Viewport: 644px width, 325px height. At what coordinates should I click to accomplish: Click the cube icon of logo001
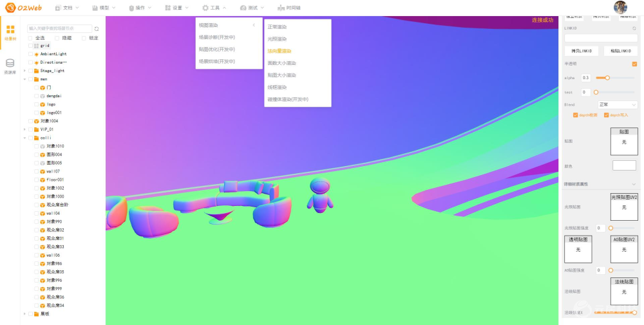click(x=43, y=113)
